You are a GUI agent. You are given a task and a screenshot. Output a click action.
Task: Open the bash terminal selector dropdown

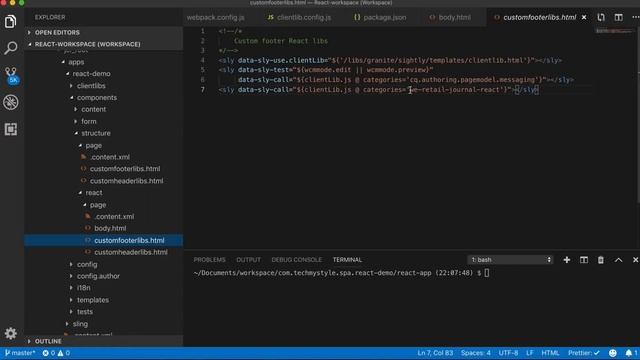pyautogui.click(x=510, y=260)
